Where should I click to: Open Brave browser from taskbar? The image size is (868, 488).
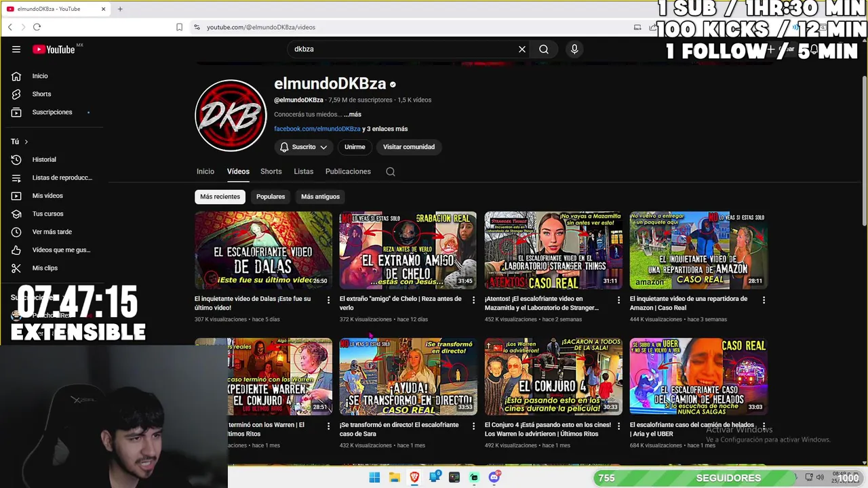click(414, 477)
